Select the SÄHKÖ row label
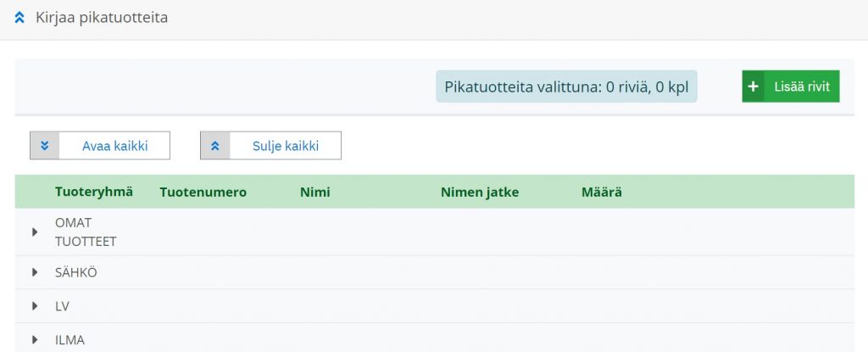 click(x=76, y=272)
